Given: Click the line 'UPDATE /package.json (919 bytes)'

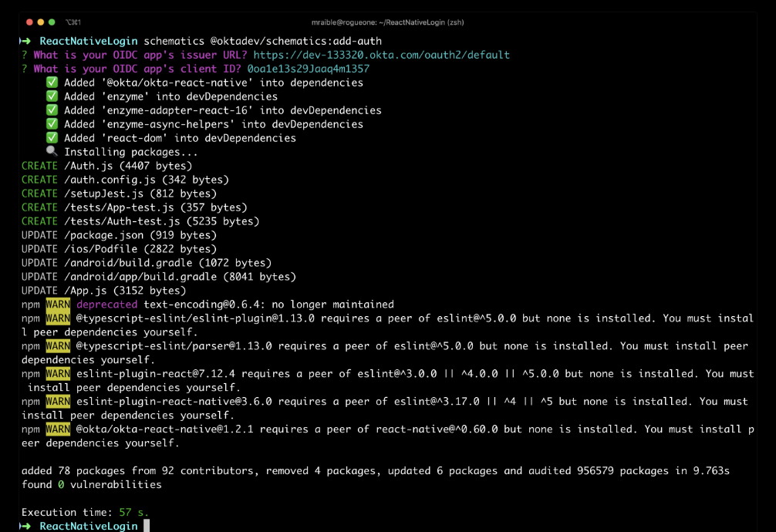Looking at the screenshot, I should 120,235.
